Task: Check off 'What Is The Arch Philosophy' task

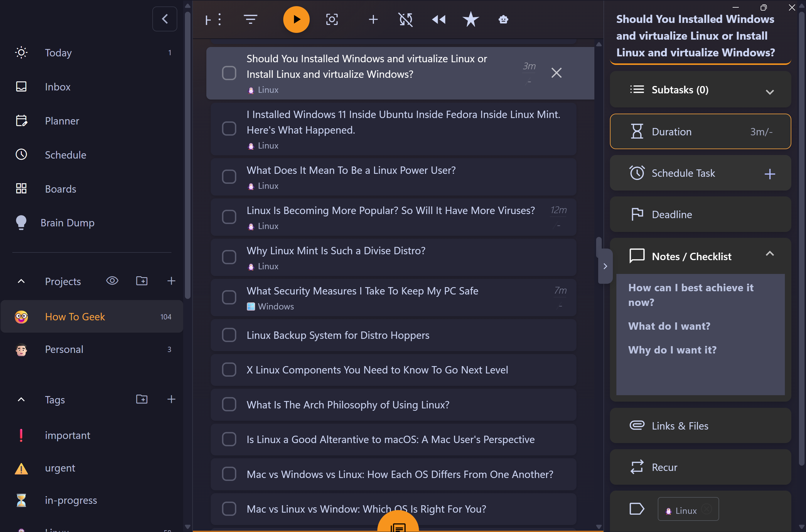Action: 229,404
